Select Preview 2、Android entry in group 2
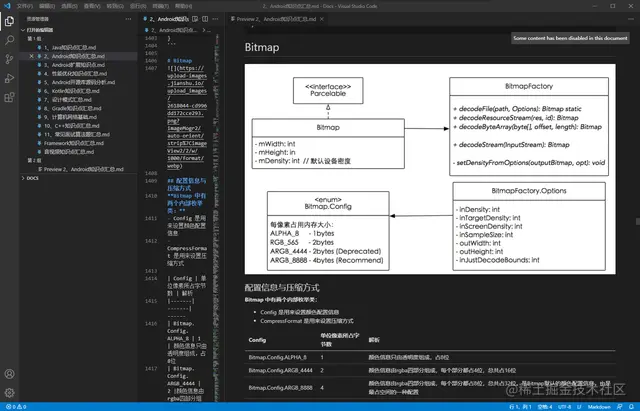Image resolution: width=640 pixels, height=411 pixels. pos(80,169)
